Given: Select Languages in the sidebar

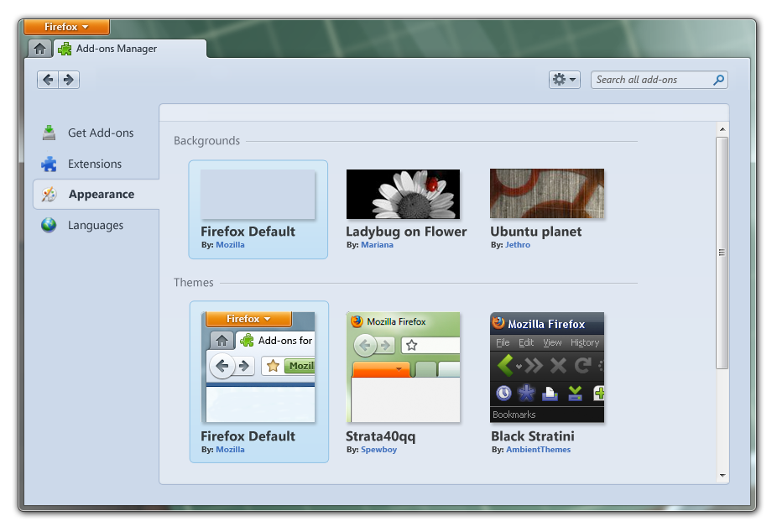Looking at the screenshot, I should pos(95,225).
